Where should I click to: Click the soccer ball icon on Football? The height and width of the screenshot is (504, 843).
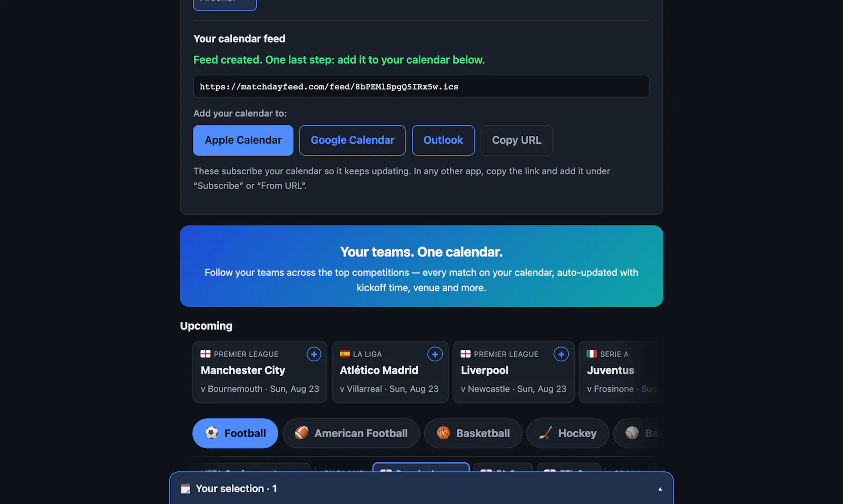pos(212,433)
